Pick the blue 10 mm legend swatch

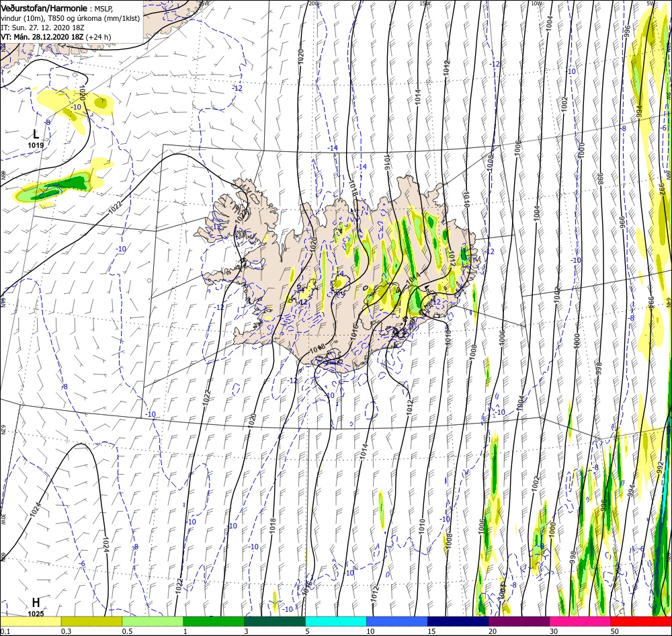tap(397, 621)
